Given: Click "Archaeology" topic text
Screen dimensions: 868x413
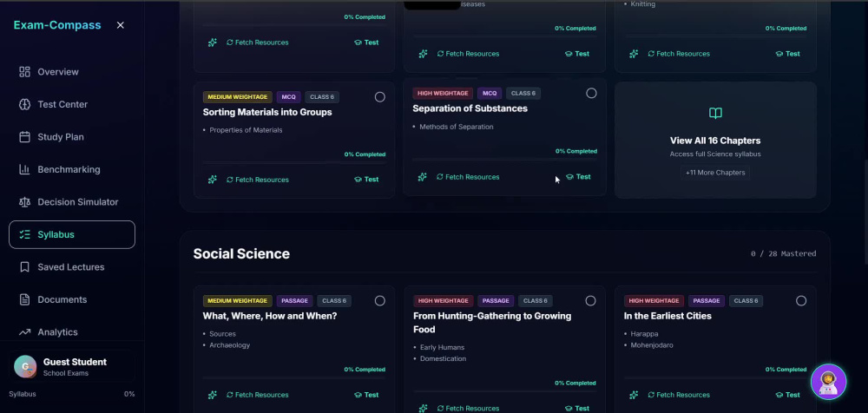Looking at the screenshot, I should pos(230,345).
